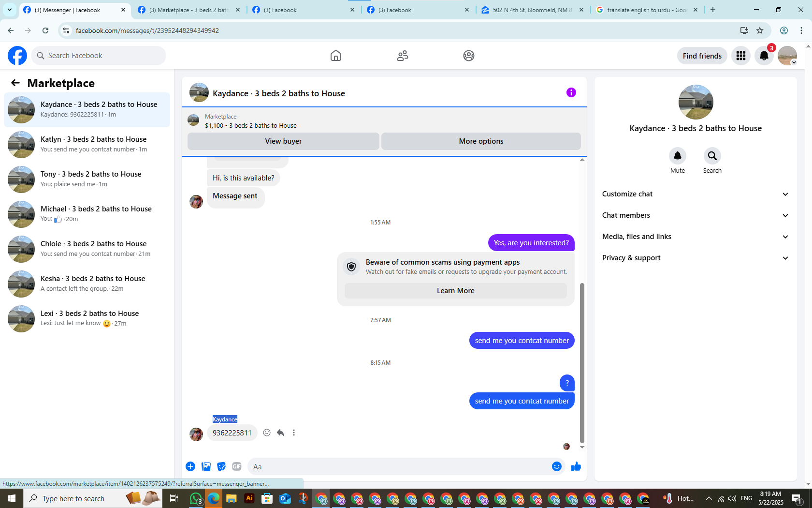Send a thumbs up like
The width and height of the screenshot is (812, 508).
coord(576,466)
